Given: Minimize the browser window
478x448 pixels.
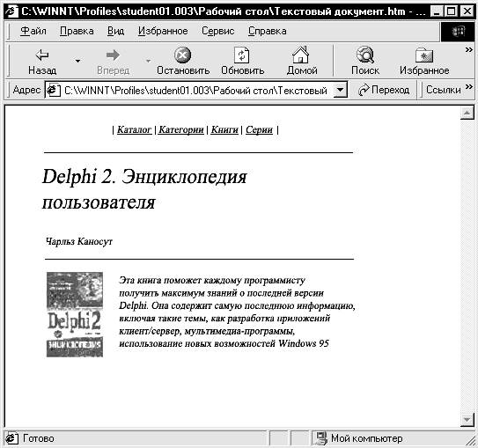Looking at the screenshot, I should [438, 11].
